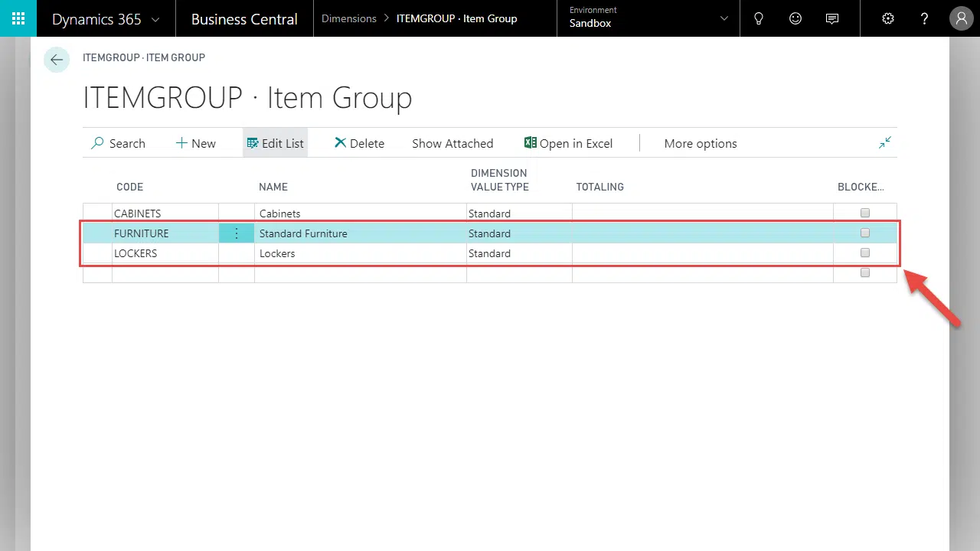Click the back arrow button

57,60
